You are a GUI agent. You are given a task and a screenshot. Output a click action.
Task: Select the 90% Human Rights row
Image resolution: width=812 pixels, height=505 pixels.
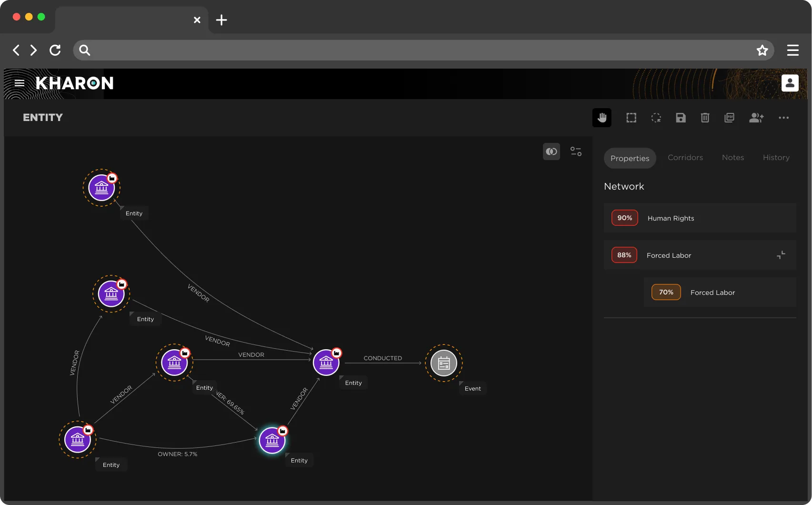point(700,218)
